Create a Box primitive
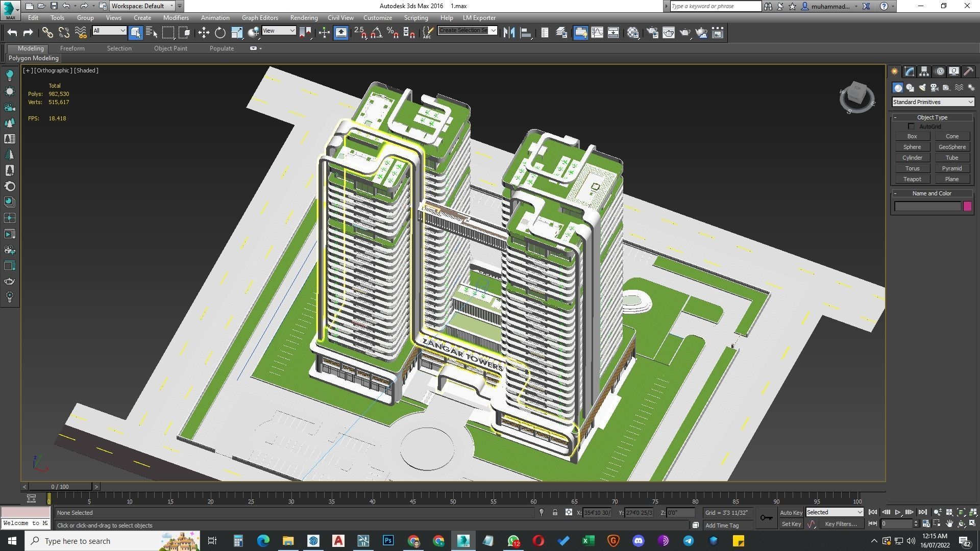The image size is (980, 551). click(912, 136)
